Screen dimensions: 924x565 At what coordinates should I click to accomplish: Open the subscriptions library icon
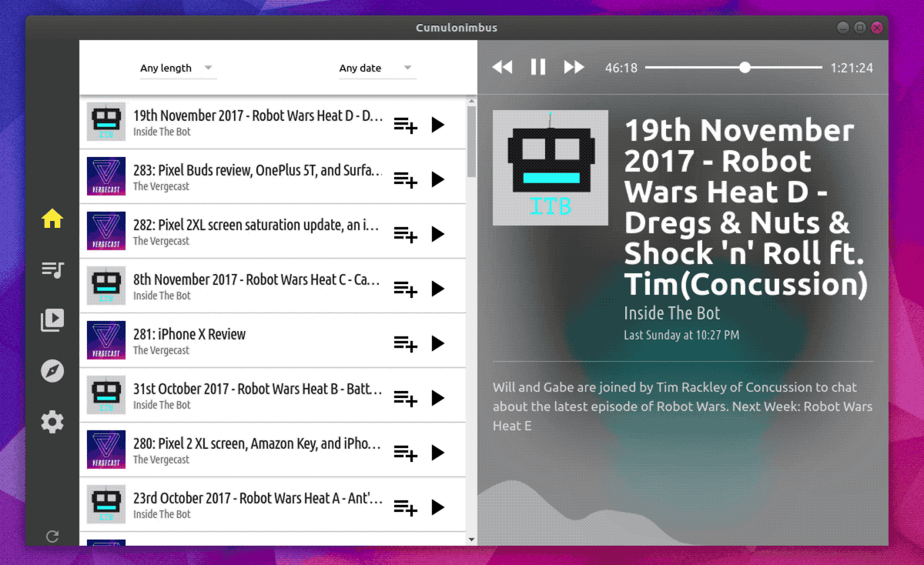click(52, 320)
